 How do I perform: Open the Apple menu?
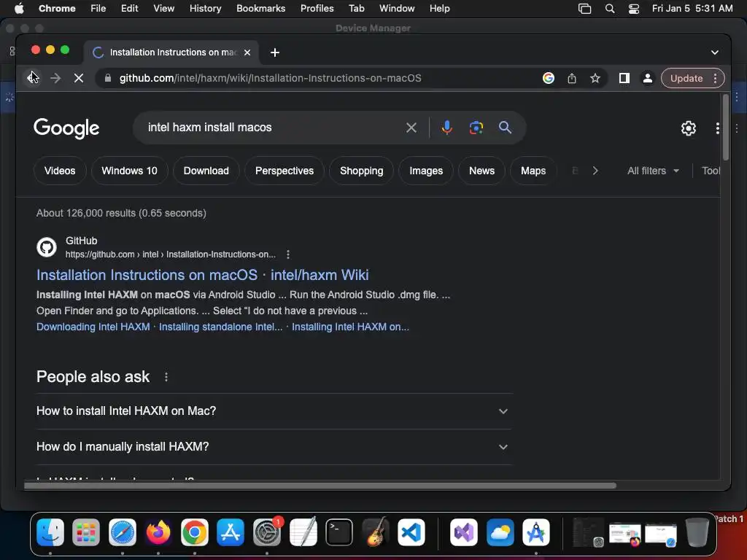(x=19, y=9)
